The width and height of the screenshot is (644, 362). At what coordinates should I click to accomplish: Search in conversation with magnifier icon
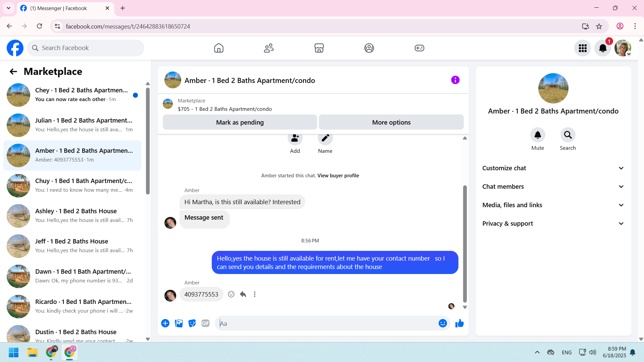568,135
